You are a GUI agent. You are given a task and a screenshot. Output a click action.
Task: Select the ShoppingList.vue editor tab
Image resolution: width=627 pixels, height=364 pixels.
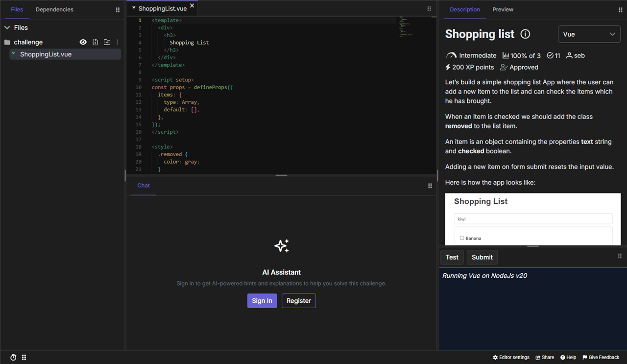162,8
